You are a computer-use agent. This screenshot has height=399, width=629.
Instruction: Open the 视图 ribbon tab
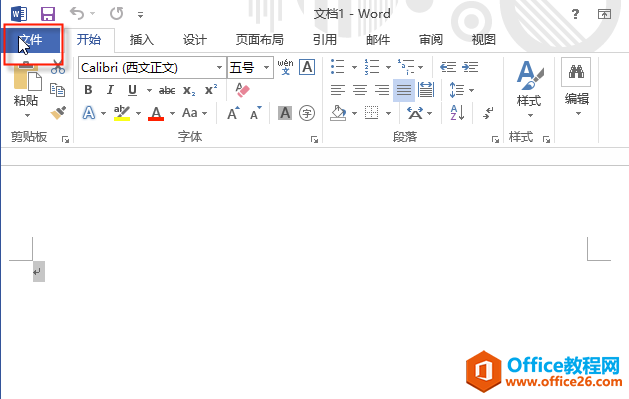click(483, 40)
